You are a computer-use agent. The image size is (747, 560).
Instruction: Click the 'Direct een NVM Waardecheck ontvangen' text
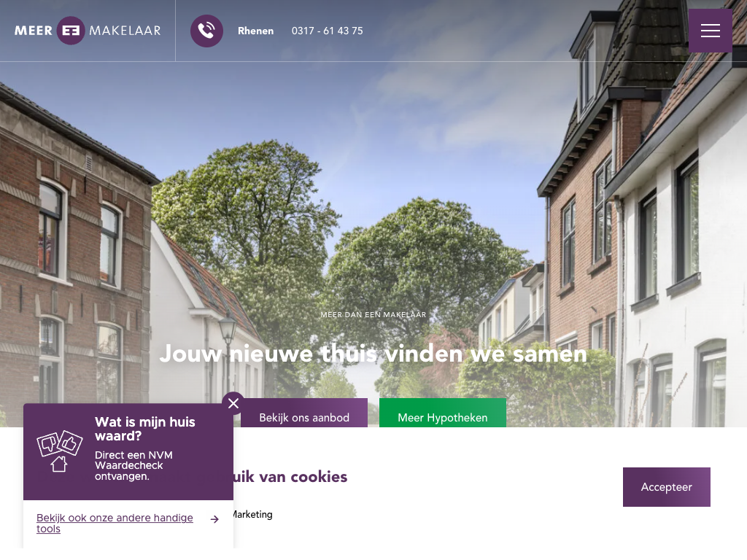point(134,466)
